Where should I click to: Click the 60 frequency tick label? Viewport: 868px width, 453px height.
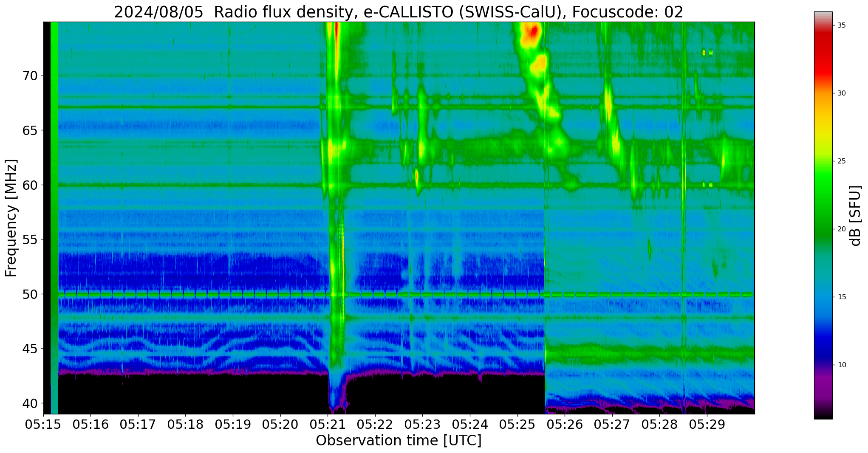coord(30,185)
